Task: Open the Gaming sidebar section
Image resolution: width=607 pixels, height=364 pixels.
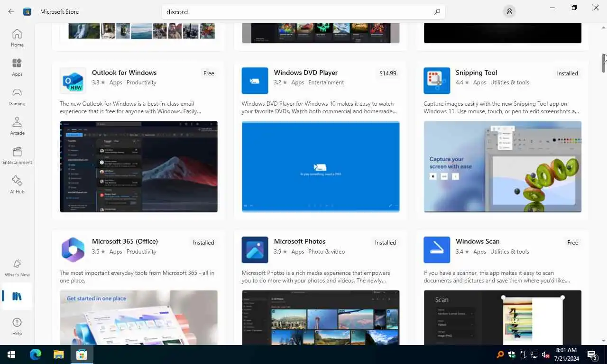Action: pyautogui.click(x=17, y=97)
